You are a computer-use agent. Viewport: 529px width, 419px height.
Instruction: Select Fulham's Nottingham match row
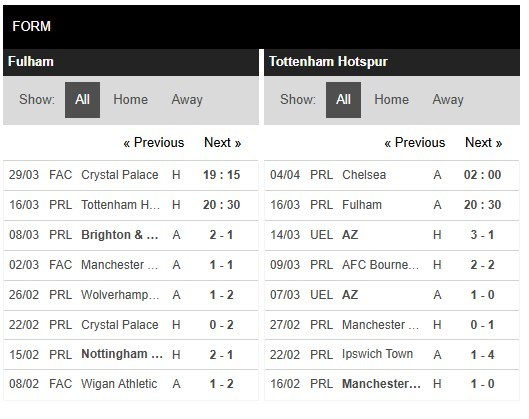(x=131, y=355)
